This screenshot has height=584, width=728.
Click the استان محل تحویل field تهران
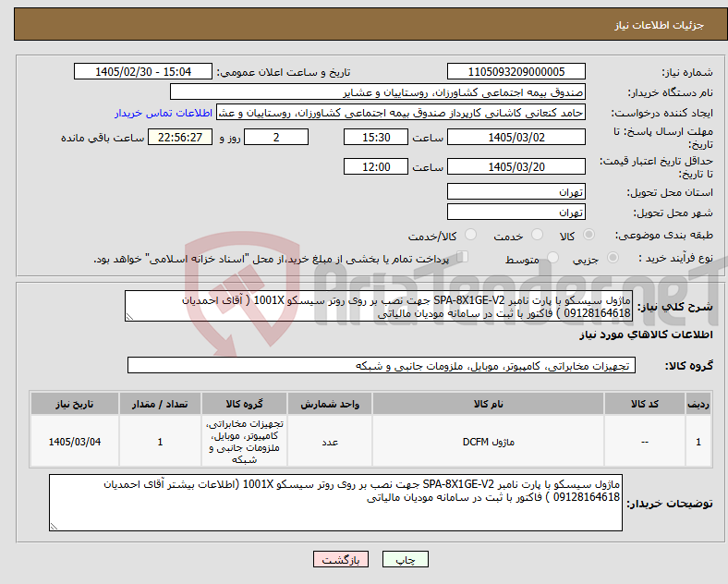[x=516, y=191]
